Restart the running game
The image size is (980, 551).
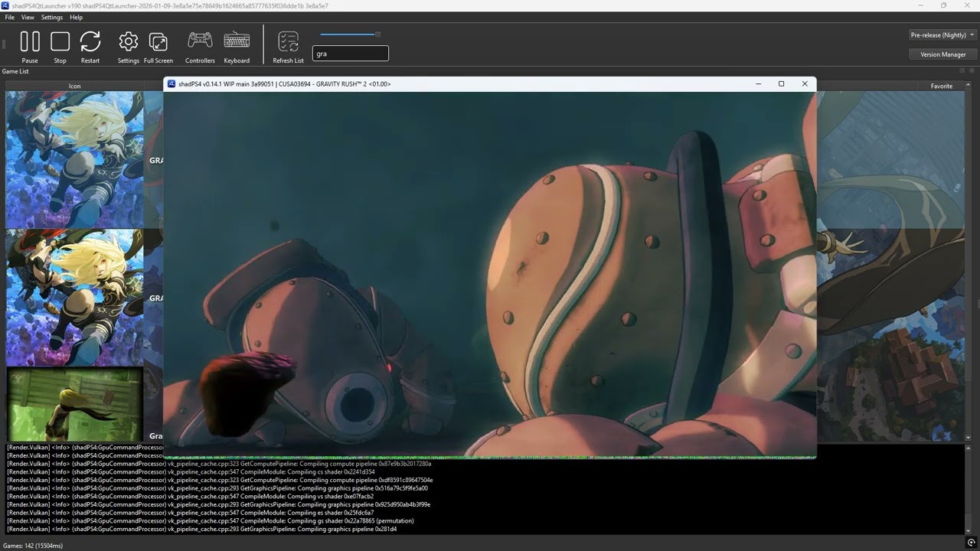(90, 47)
